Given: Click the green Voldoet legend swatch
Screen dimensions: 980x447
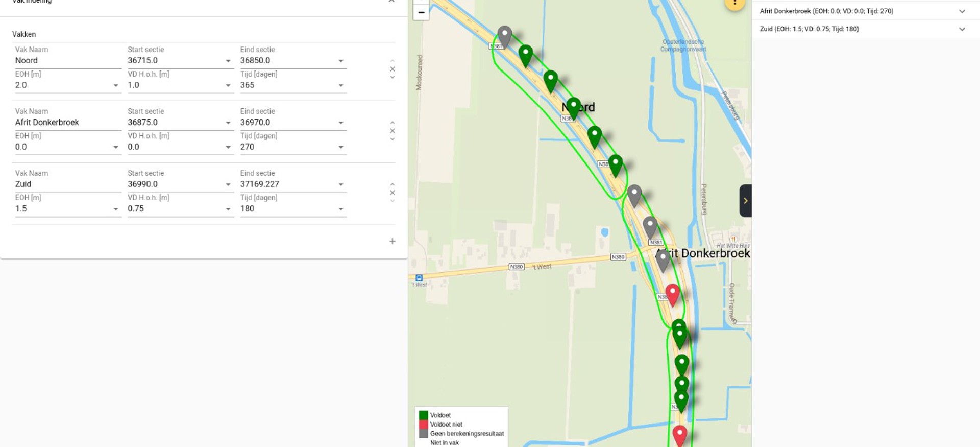Looking at the screenshot, I should [423, 415].
